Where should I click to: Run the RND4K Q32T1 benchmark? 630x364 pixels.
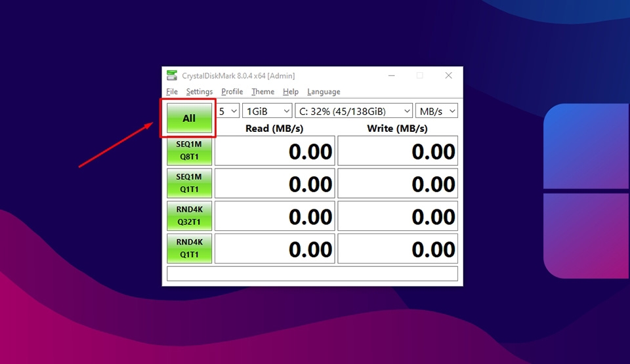(189, 216)
